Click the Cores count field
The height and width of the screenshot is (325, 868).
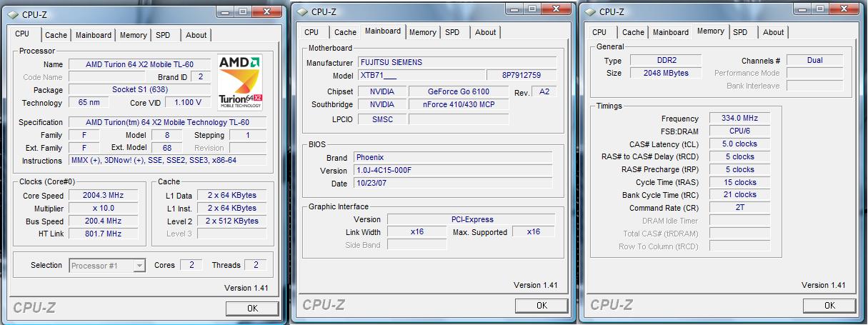pyautogui.click(x=191, y=265)
